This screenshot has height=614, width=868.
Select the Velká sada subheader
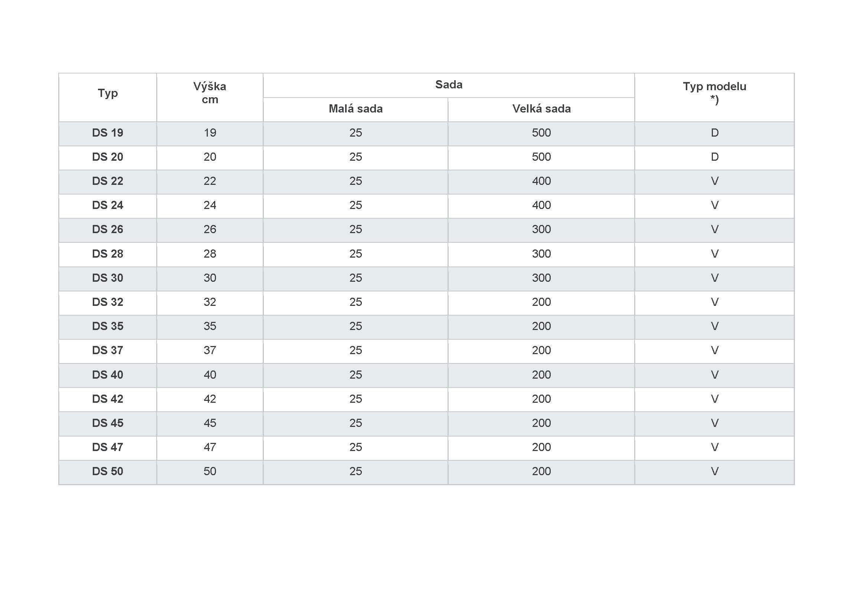coord(541,109)
